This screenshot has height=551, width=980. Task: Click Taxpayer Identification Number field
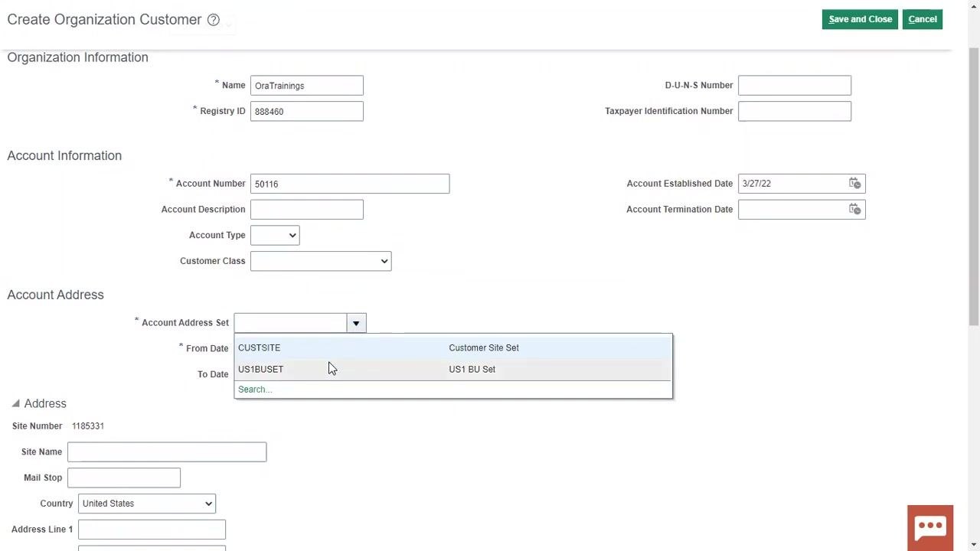tap(795, 112)
